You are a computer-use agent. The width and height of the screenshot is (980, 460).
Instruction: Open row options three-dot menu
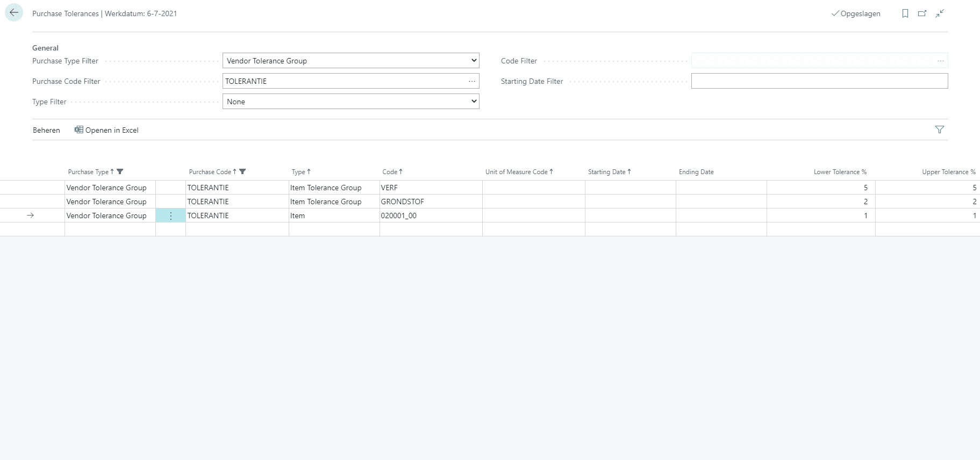click(x=170, y=215)
